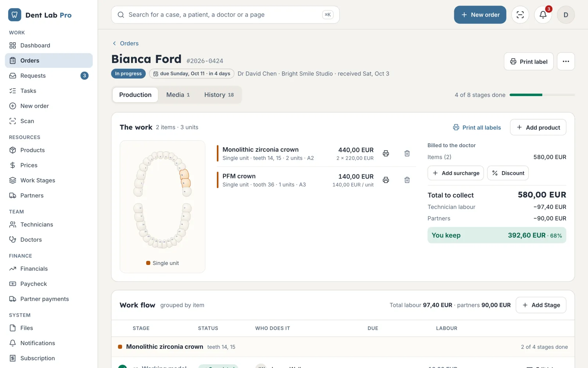Go to Dashboard in sidebar
This screenshot has width=588, height=368.
point(49,45)
